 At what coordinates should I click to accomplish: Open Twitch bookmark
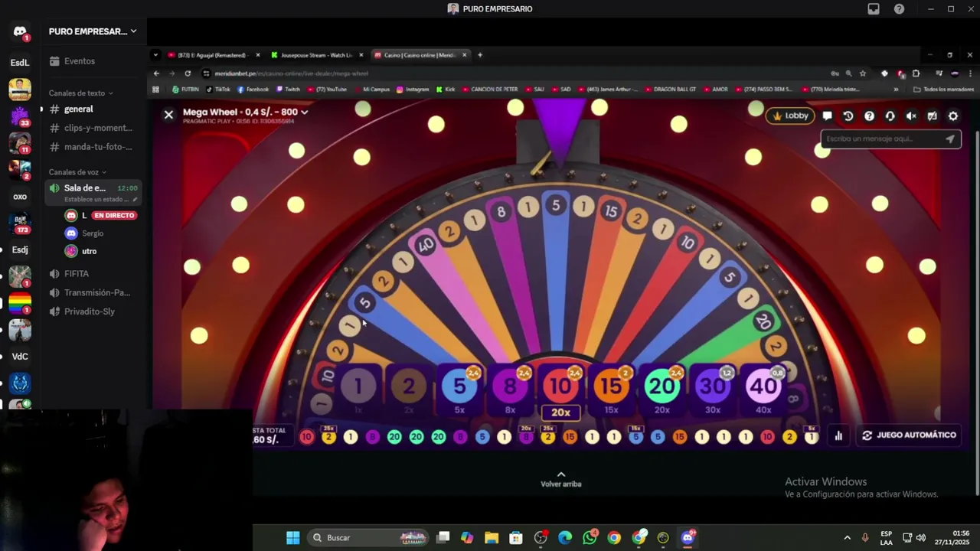point(289,90)
